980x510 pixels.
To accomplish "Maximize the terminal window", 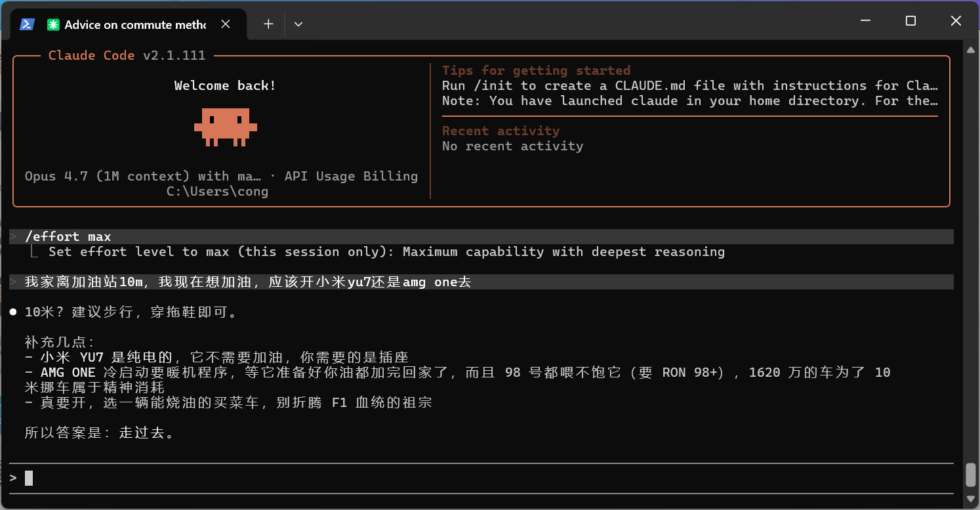I will (x=910, y=21).
